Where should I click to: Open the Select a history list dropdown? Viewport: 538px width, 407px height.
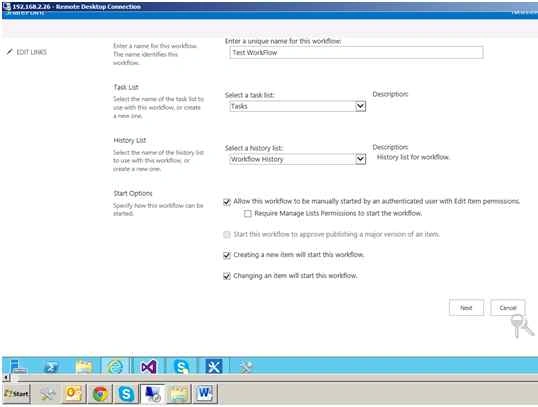[x=297, y=159]
